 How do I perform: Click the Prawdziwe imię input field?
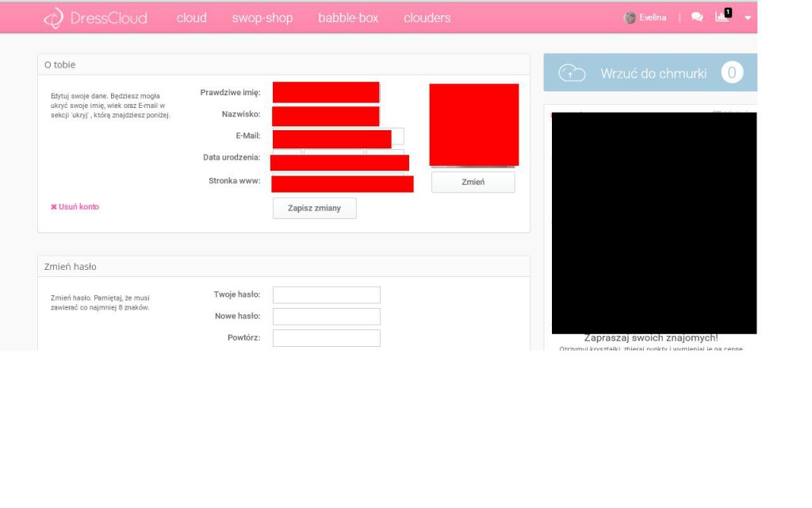coord(326,93)
